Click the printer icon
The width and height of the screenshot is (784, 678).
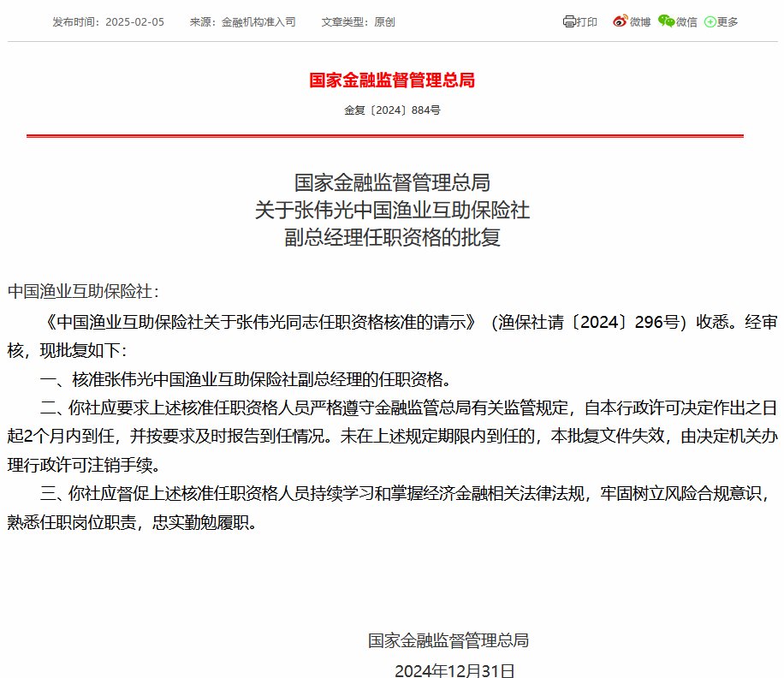pos(569,21)
